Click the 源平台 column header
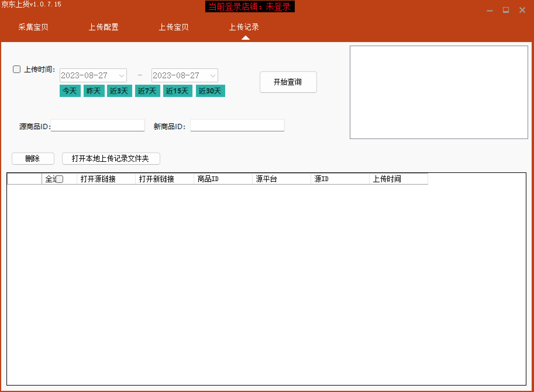 pyautogui.click(x=282, y=179)
